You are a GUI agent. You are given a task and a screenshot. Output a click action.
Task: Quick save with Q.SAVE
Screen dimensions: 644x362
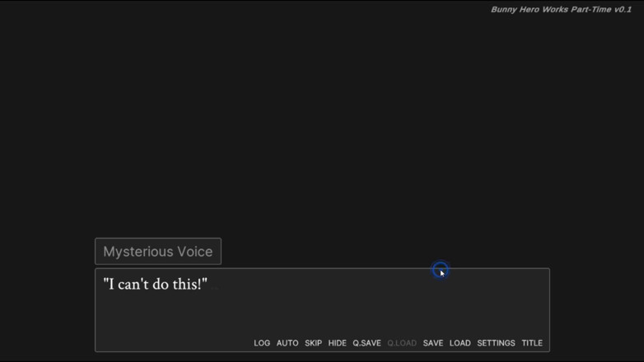tap(366, 343)
